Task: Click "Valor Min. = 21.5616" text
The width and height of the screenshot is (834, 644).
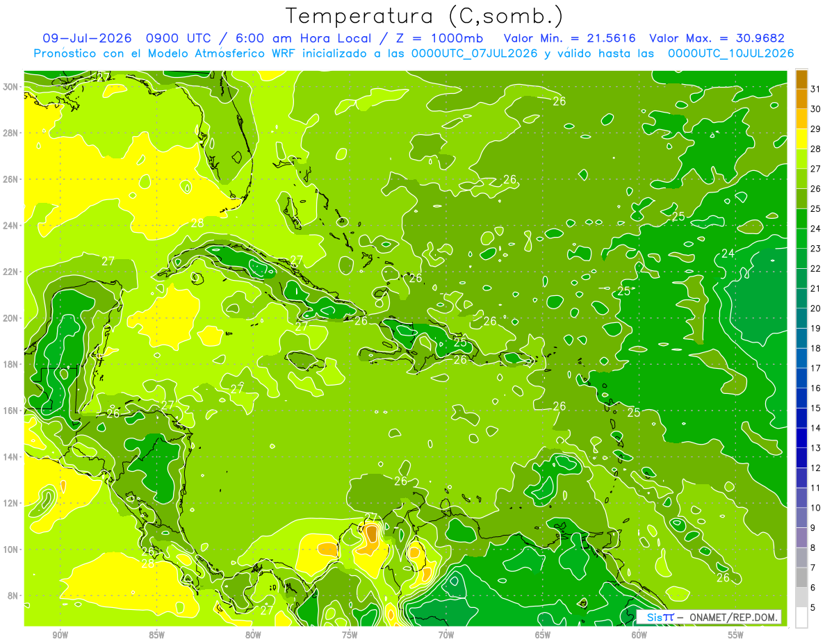Action: click(569, 38)
